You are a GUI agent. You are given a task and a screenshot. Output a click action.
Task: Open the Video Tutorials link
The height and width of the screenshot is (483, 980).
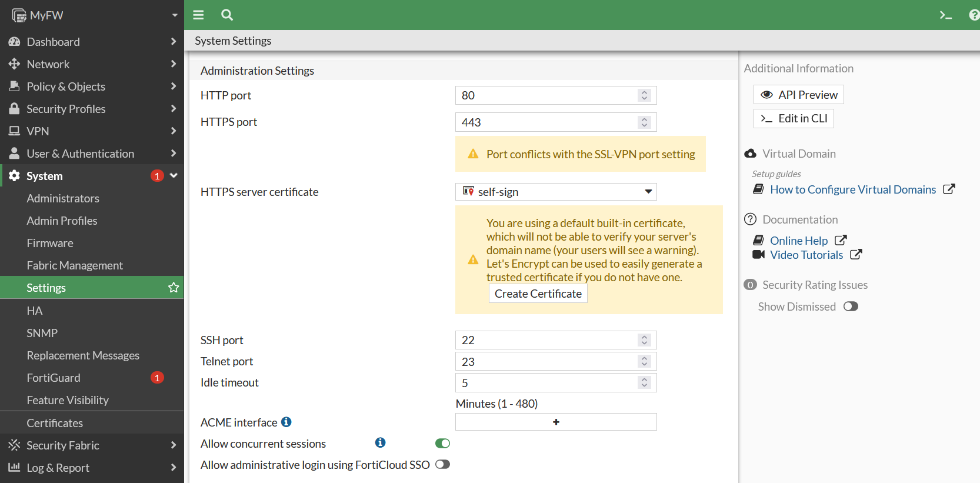click(x=806, y=255)
